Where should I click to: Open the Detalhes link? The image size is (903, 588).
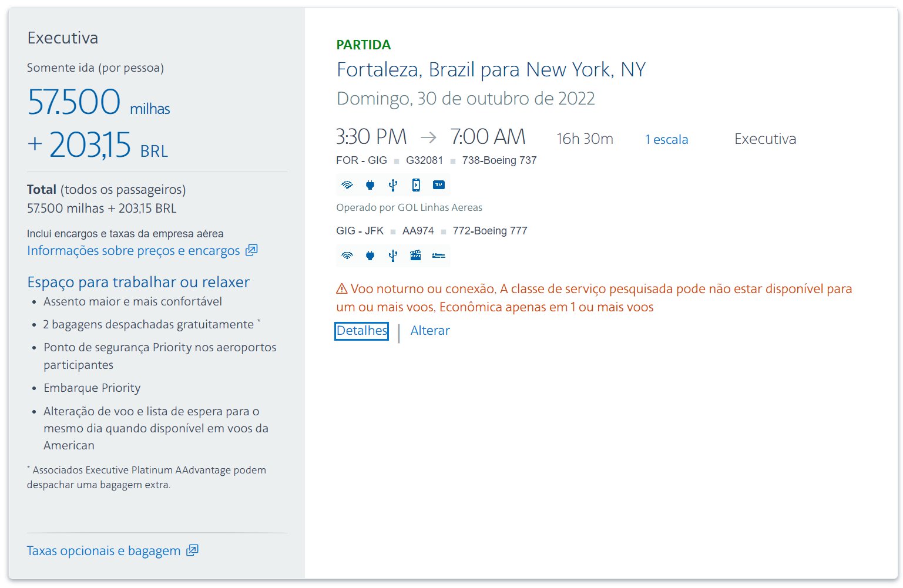[362, 331]
